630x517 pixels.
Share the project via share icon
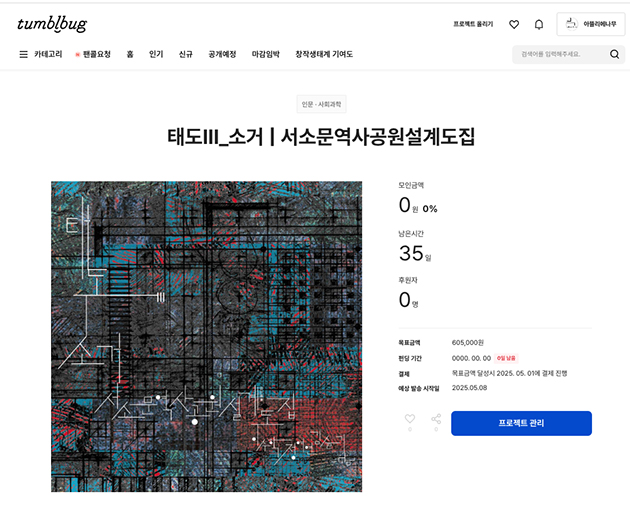[x=436, y=419]
